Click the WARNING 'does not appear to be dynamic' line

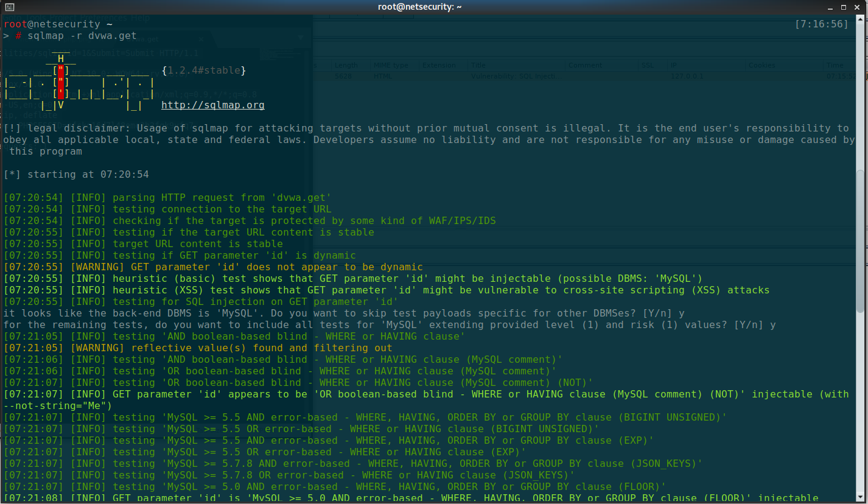[x=213, y=267]
